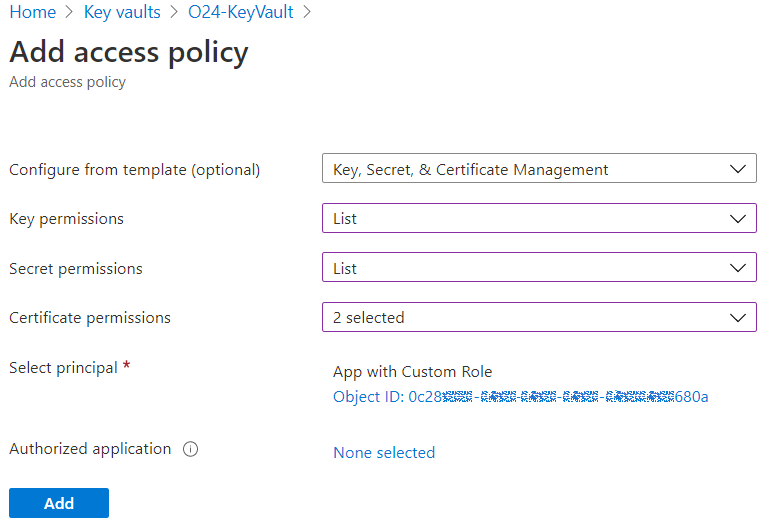Click the 'None selected' authorized application link
Viewport: 770px width, 529px height.
384,453
